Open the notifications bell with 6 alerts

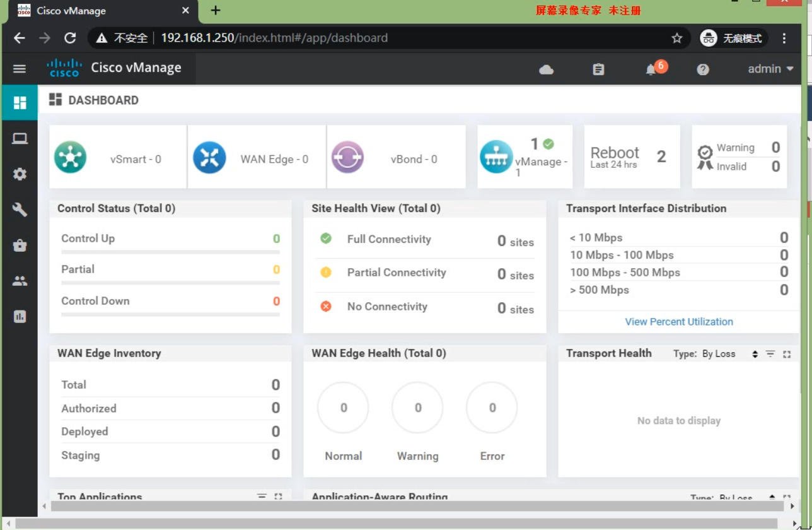click(x=654, y=68)
